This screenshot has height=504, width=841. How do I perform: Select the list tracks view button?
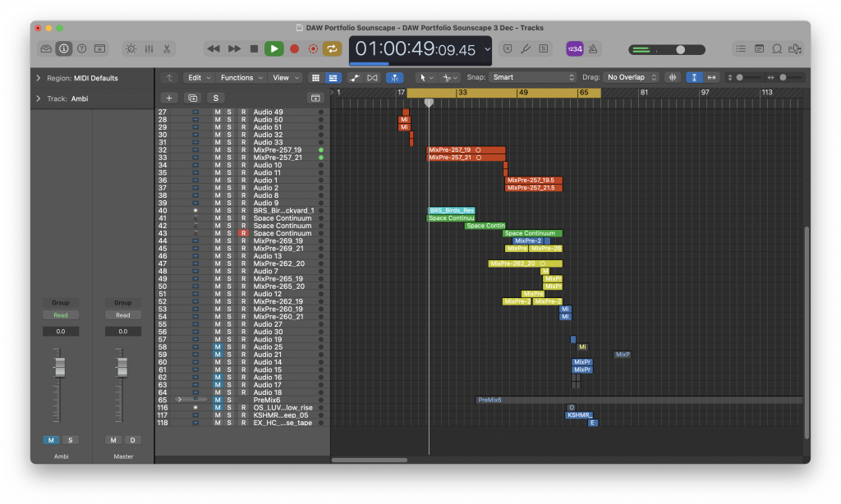(x=333, y=78)
